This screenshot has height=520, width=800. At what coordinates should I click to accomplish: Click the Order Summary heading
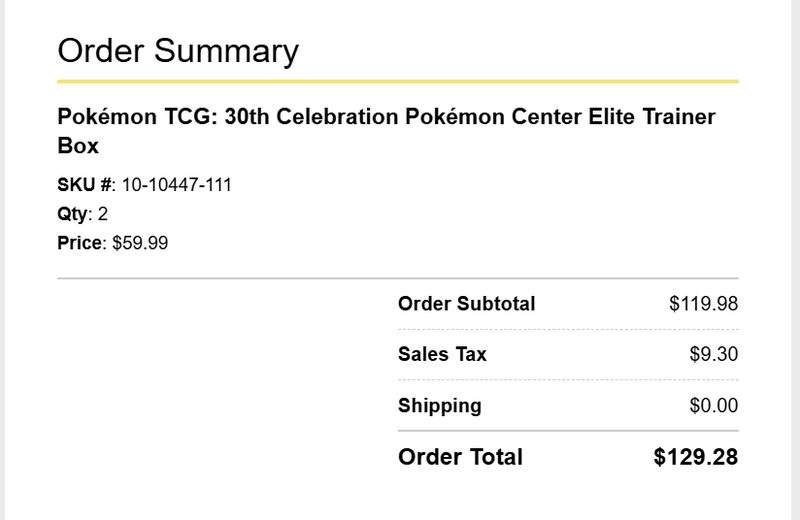point(178,52)
